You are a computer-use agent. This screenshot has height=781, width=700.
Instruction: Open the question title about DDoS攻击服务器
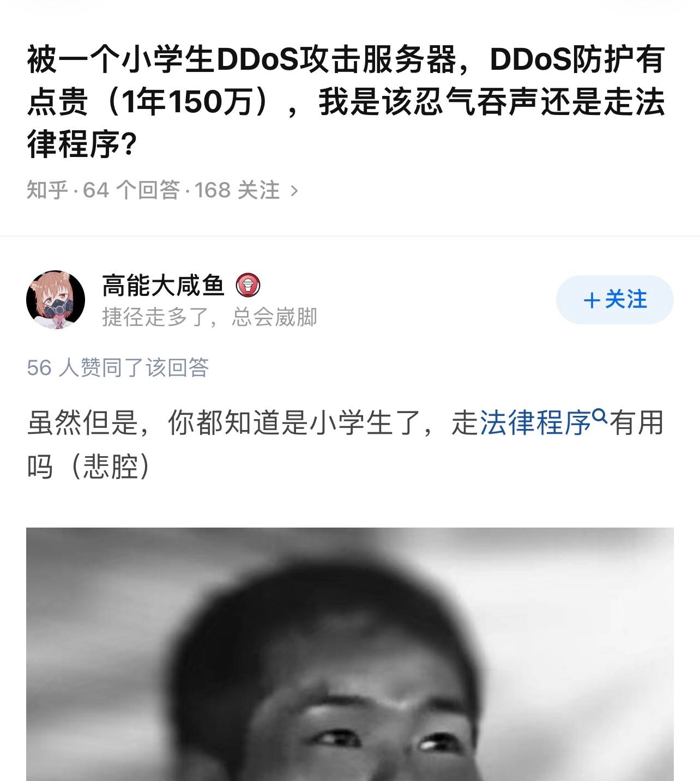tap(346, 102)
